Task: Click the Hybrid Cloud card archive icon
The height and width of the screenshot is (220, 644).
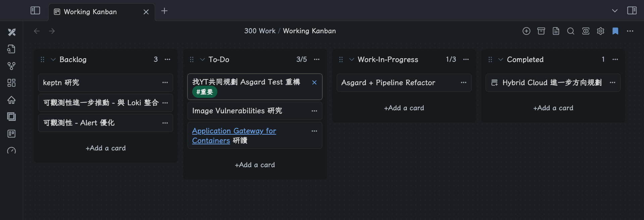Action: click(494, 83)
